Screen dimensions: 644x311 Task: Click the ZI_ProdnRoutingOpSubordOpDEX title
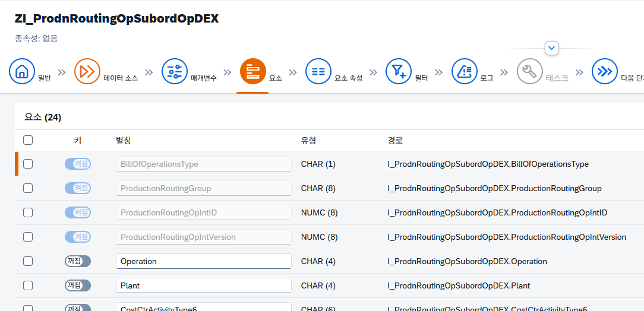[x=116, y=18]
